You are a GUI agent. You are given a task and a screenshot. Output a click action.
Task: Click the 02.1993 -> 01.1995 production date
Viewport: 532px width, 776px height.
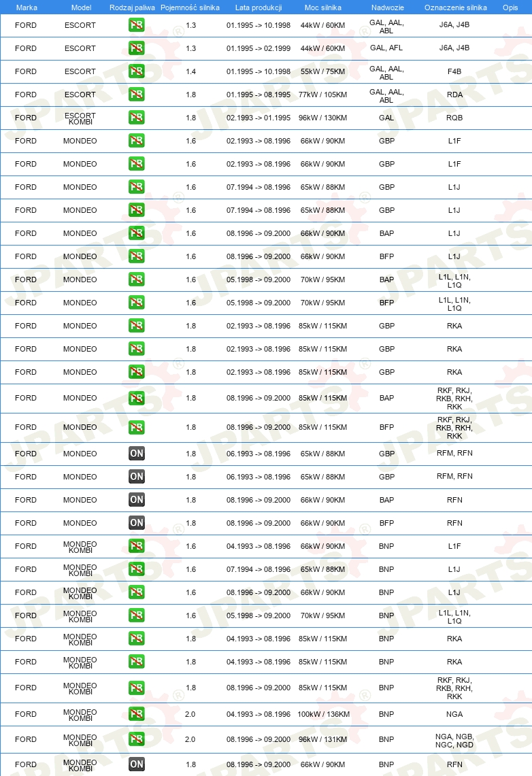(x=259, y=118)
